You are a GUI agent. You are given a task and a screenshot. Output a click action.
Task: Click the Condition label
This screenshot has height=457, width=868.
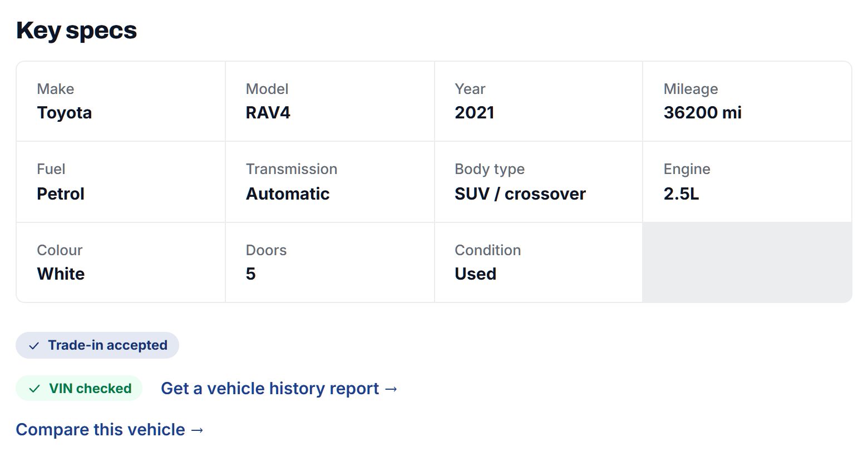click(x=488, y=250)
